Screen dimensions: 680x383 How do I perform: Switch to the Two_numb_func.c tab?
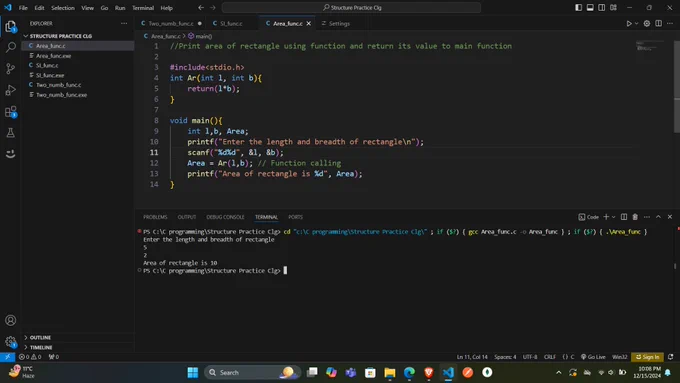point(172,23)
